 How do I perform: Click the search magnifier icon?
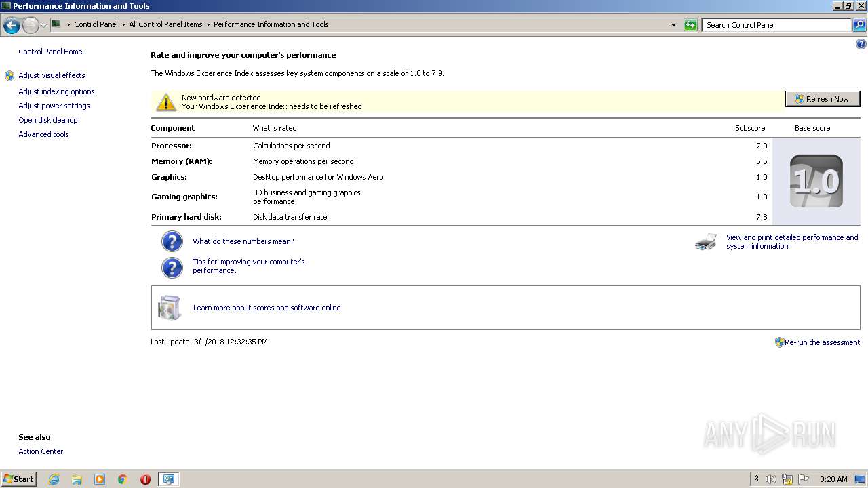859,25
